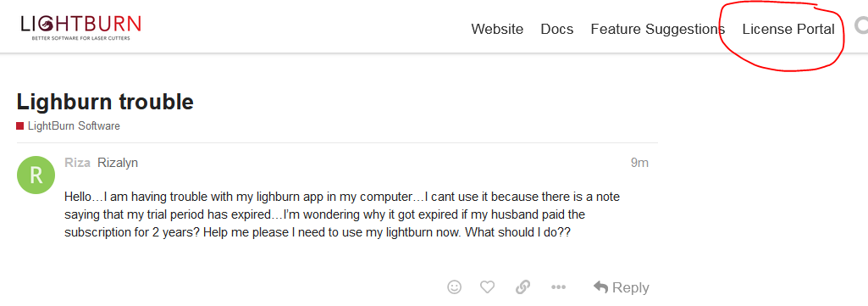Click the LightBurn logo in the header
This screenshot has height=306, width=868.
click(x=80, y=27)
